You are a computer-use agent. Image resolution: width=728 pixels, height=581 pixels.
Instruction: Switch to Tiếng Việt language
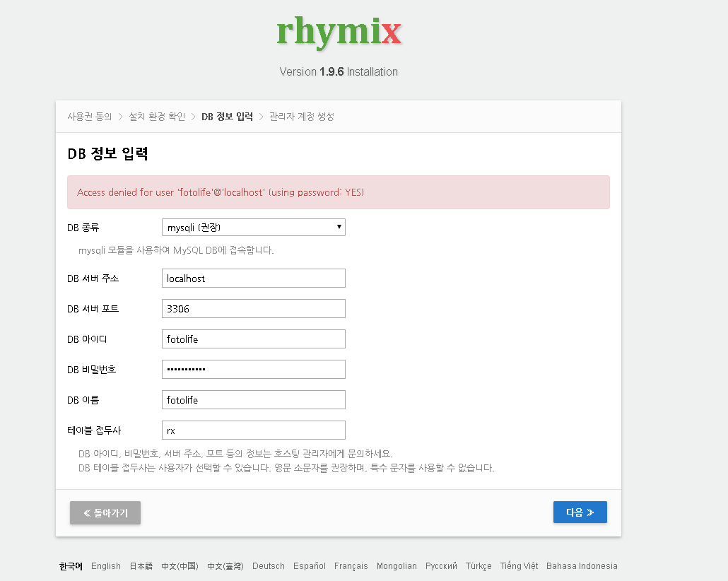[519, 566]
